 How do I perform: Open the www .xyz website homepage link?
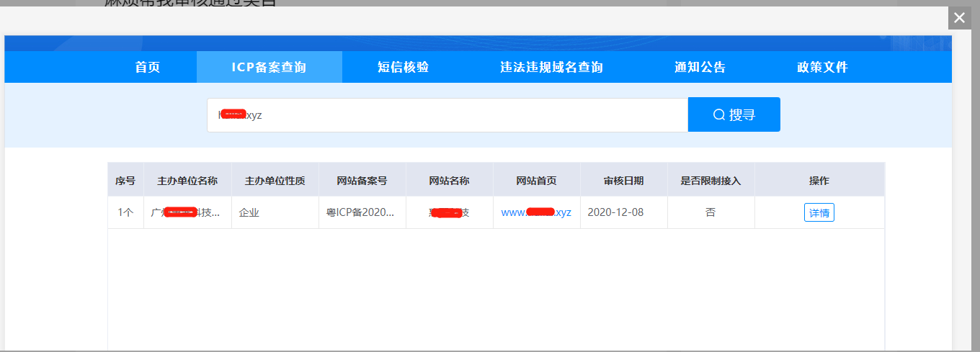[536, 212]
